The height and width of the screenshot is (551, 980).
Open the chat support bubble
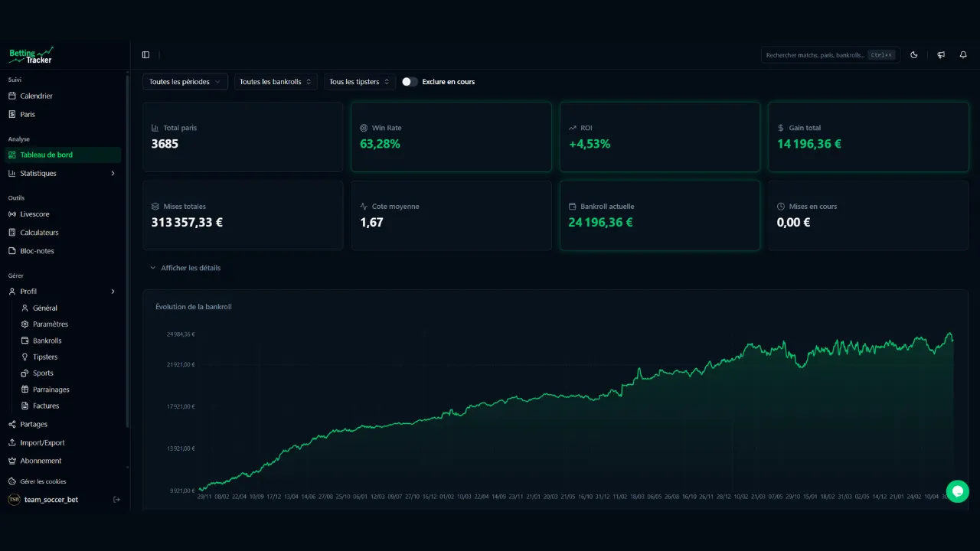click(957, 491)
